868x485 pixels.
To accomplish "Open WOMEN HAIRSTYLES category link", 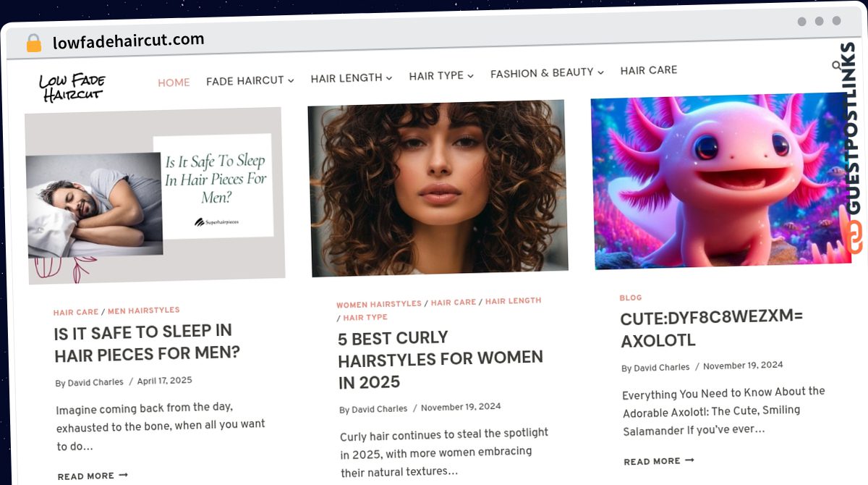I will [379, 304].
